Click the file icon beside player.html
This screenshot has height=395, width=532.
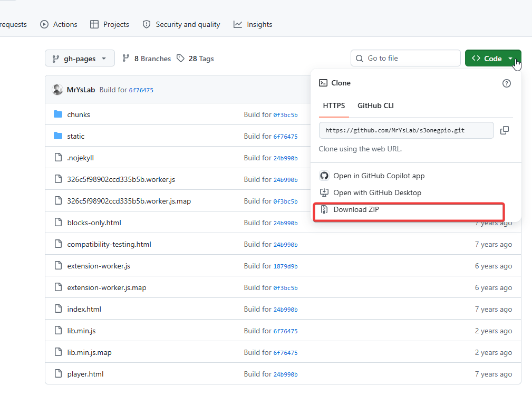(x=59, y=373)
